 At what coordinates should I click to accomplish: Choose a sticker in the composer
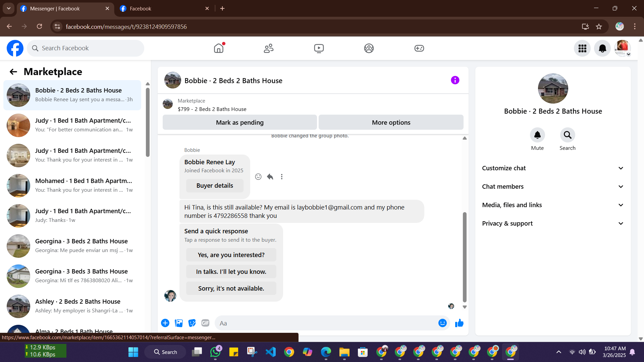192,323
